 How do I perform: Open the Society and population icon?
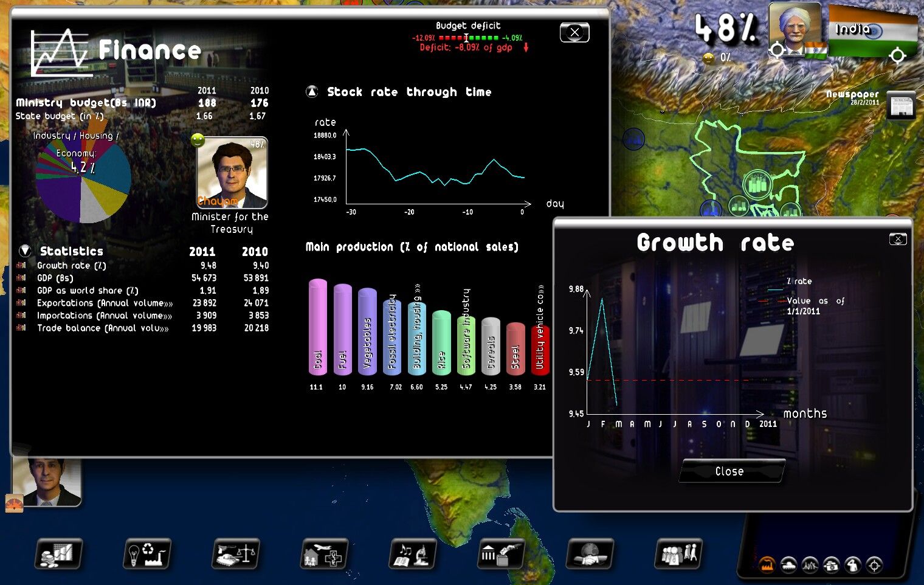(x=678, y=554)
